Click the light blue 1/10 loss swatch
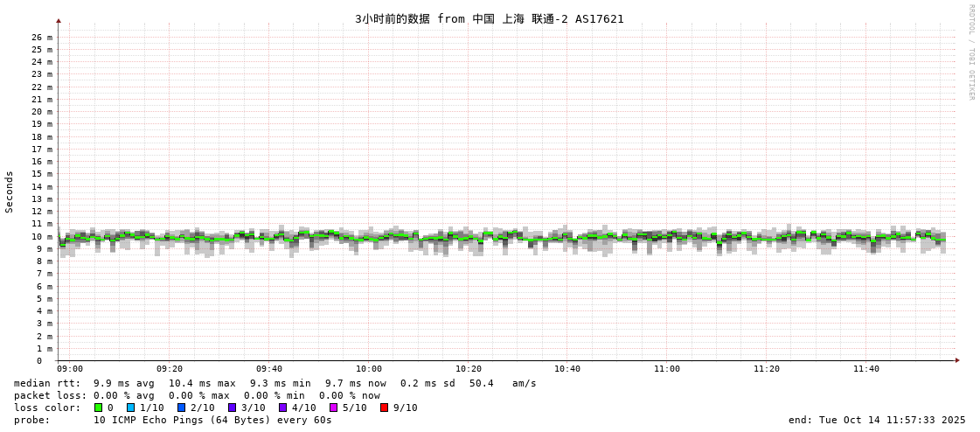This screenshot has width=980, height=432. pyautogui.click(x=130, y=408)
